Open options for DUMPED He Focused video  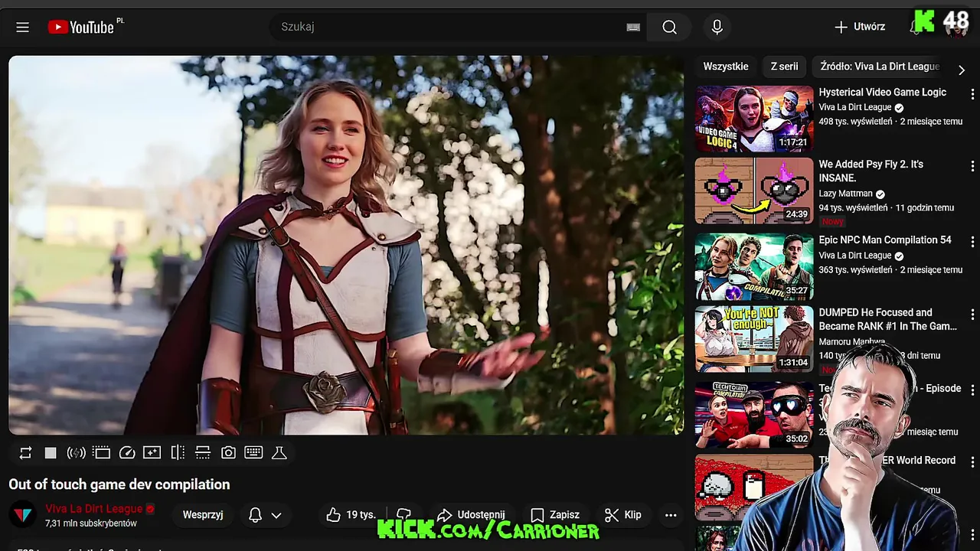(x=972, y=315)
